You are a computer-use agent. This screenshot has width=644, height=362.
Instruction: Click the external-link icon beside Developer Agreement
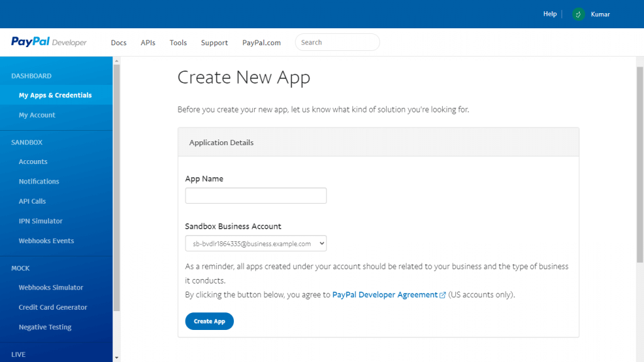click(x=443, y=293)
